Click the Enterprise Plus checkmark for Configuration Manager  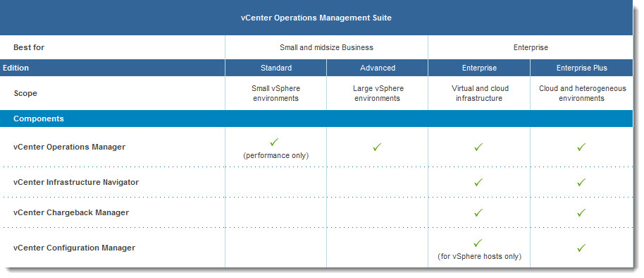[581, 248]
